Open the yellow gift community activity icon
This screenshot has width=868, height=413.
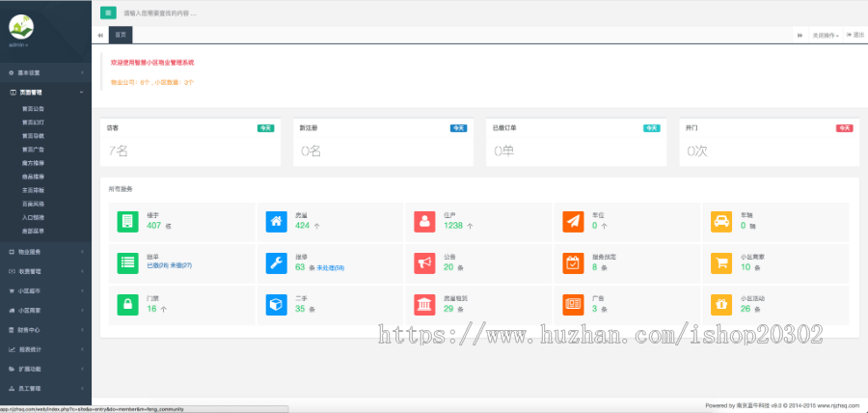tap(721, 305)
